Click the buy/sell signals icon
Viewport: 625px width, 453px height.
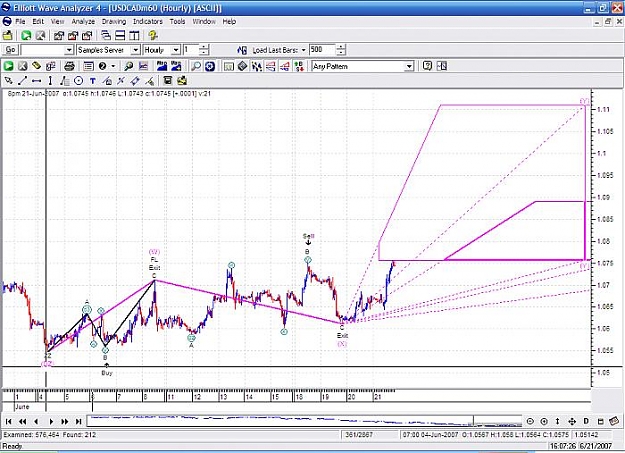coord(299,66)
